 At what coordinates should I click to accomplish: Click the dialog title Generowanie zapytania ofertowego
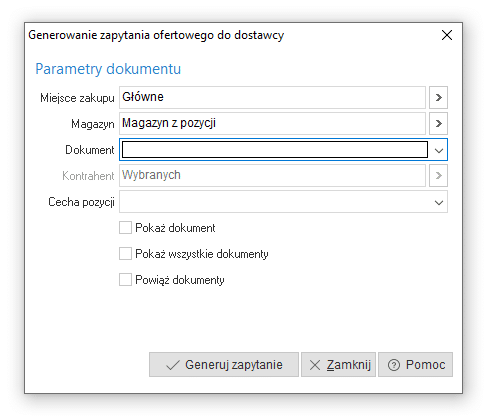coord(156,35)
